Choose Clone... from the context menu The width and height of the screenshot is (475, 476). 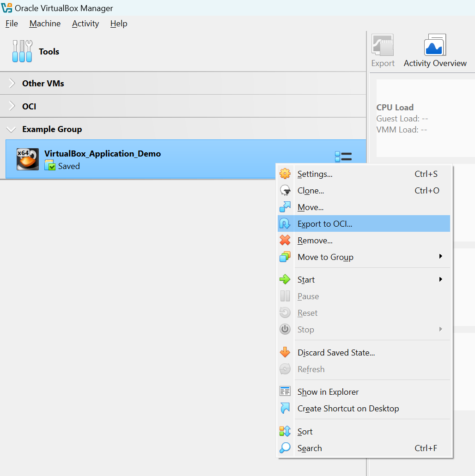(364, 190)
